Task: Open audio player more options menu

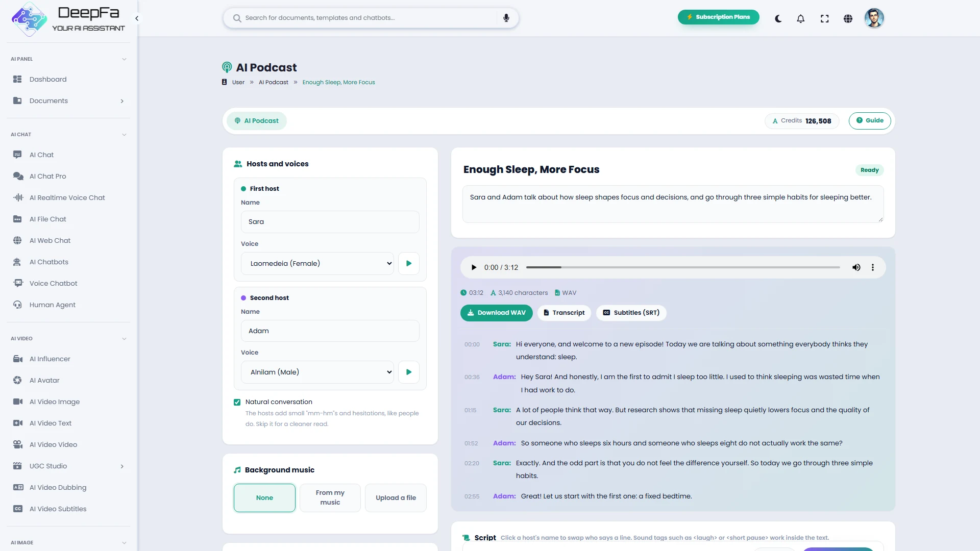Action: click(x=873, y=267)
